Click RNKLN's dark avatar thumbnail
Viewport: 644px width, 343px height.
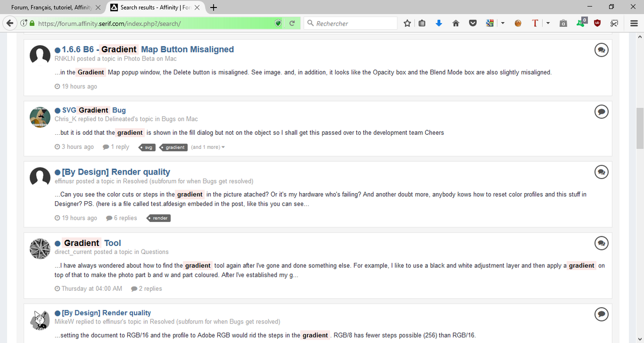(40, 54)
